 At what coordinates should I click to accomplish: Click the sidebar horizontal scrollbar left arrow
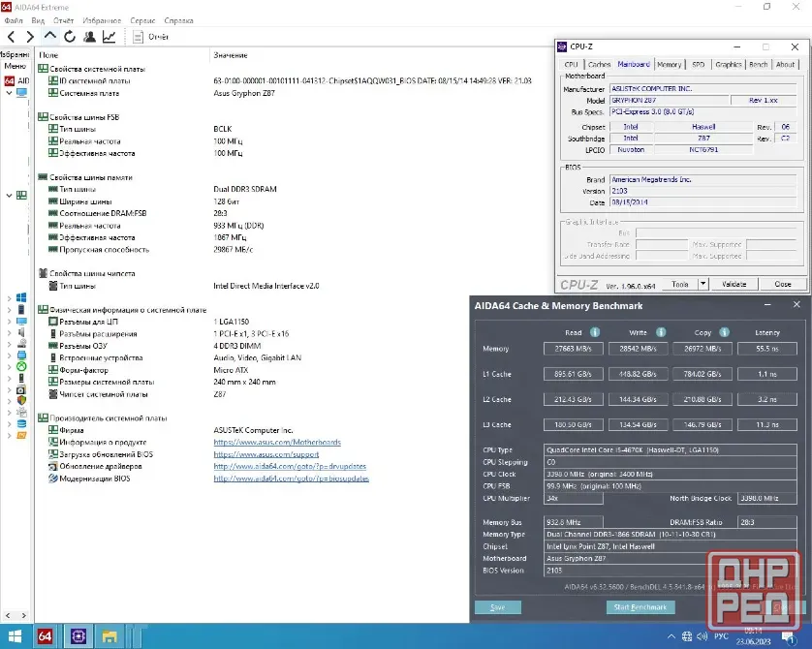(7, 615)
